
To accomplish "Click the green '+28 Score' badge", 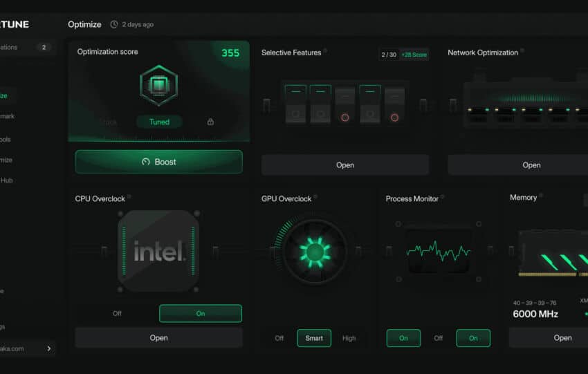I will point(414,55).
